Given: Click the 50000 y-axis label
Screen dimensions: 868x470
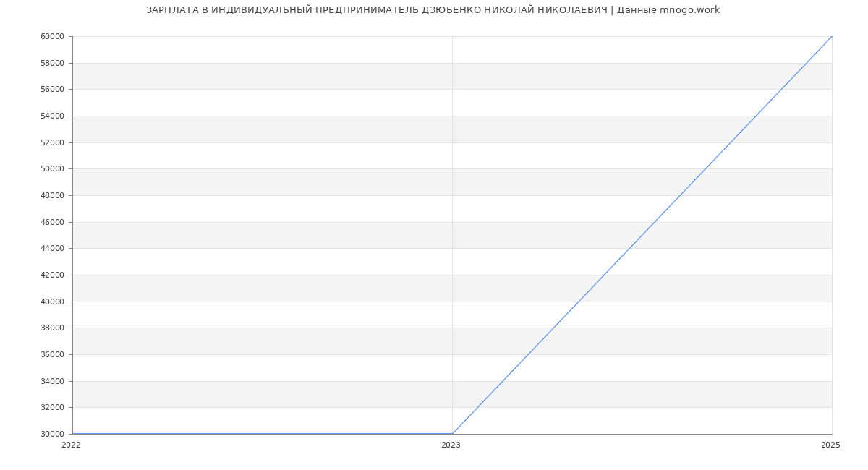Looking at the screenshot, I should (52, 169).
